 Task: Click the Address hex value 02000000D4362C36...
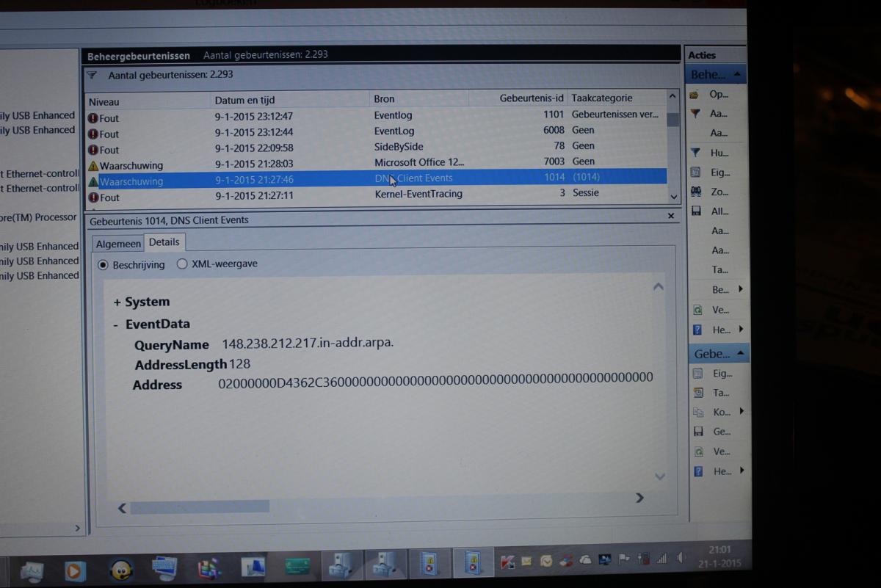pos(435,379)
